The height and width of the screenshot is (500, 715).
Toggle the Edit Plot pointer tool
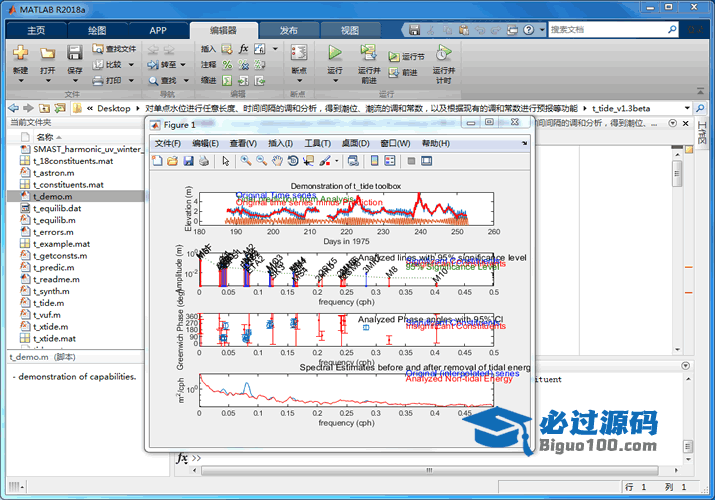(226, 161)
